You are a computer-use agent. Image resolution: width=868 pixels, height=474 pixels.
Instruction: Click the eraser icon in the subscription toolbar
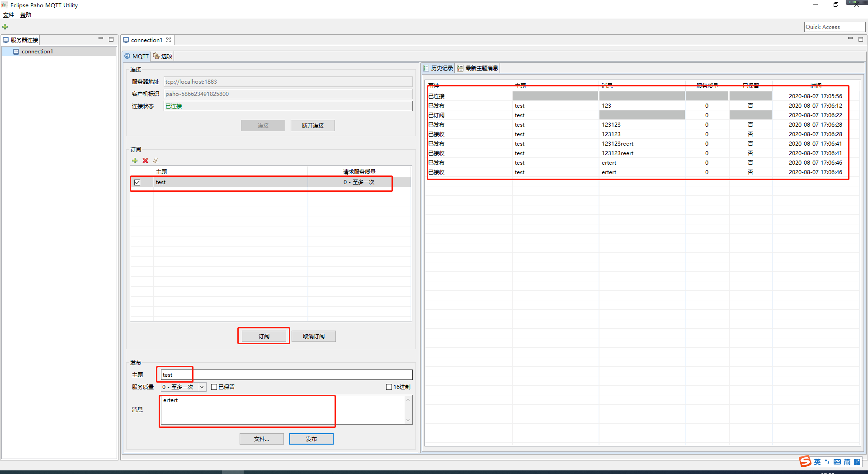coord(156,161)
